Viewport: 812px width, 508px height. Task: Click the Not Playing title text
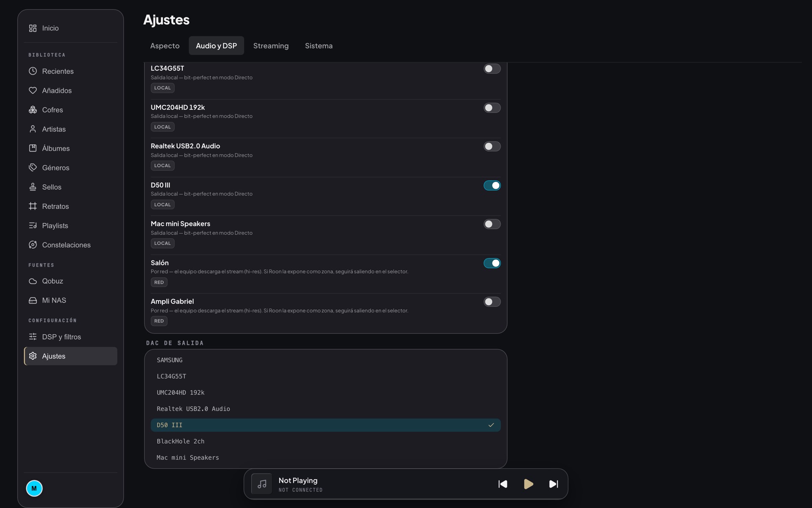[x=298, y=480]
